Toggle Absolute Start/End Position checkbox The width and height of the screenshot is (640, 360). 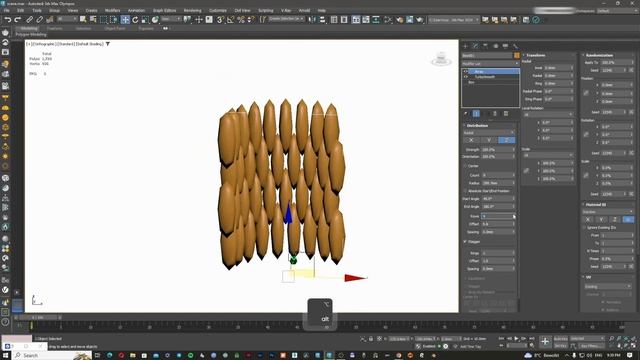point(465,191)
